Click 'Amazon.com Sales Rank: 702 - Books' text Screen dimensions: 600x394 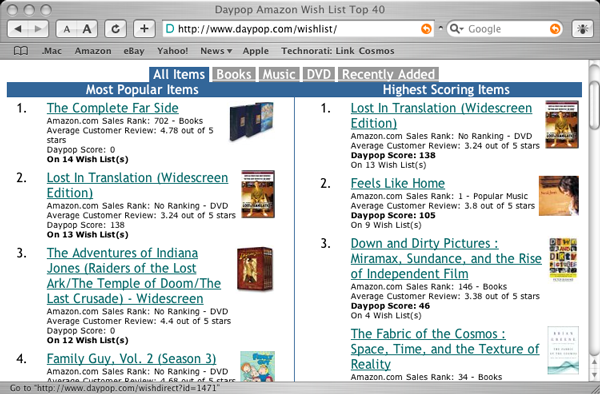coord(125,121)
